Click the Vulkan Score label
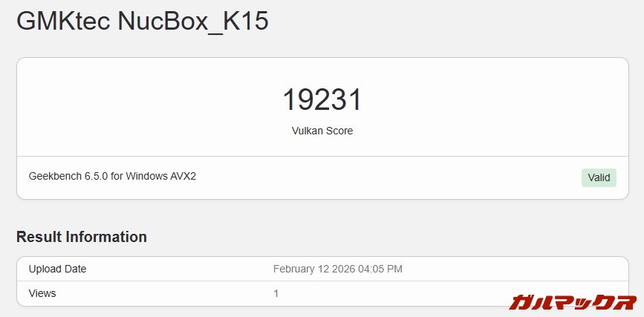This screenshot has height=317, width=644. (322, 131)
